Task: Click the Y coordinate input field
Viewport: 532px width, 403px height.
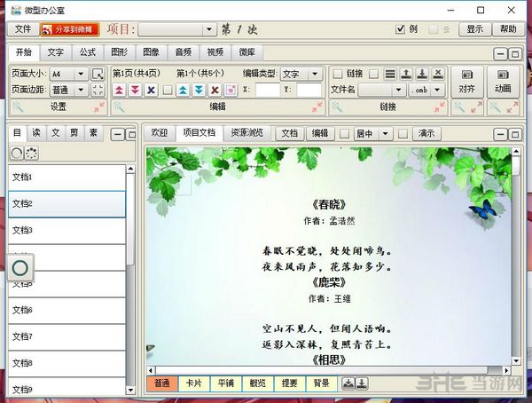Action: pos(309,90)
